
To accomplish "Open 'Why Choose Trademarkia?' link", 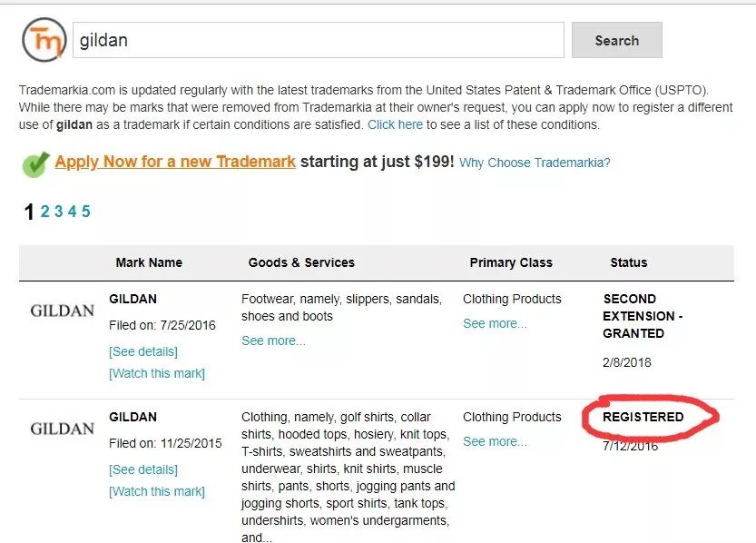I will tap(535, 163).
